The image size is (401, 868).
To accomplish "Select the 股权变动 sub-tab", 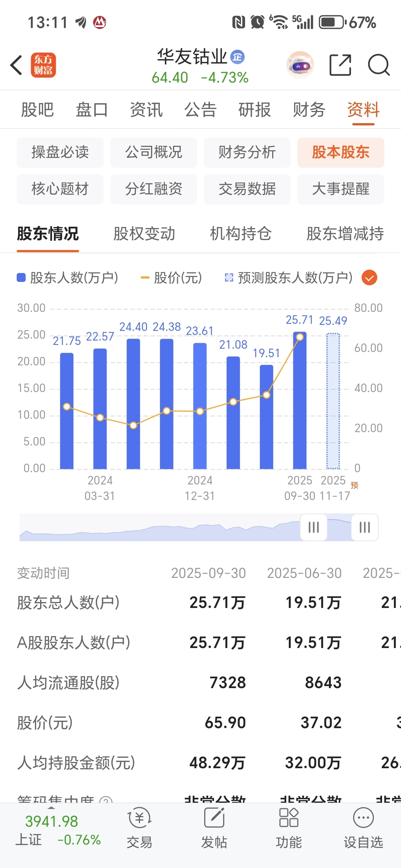I will coord(144,234).
